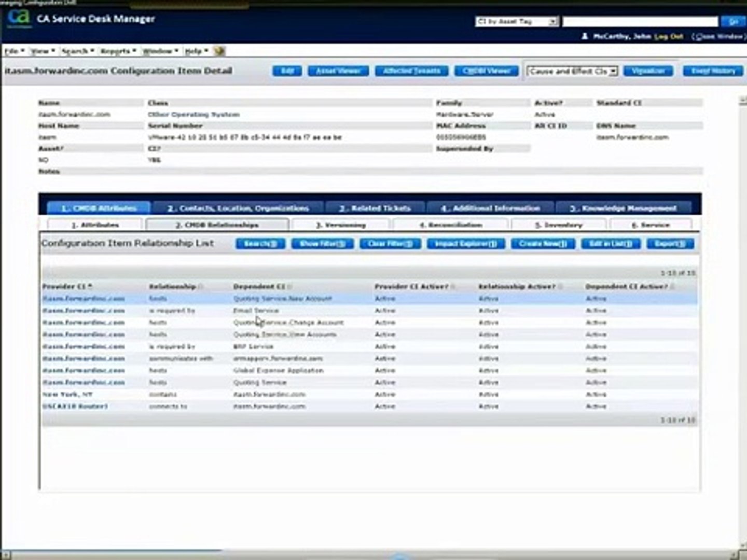
Task: Click the Create New button
Action: pos(543,244)
